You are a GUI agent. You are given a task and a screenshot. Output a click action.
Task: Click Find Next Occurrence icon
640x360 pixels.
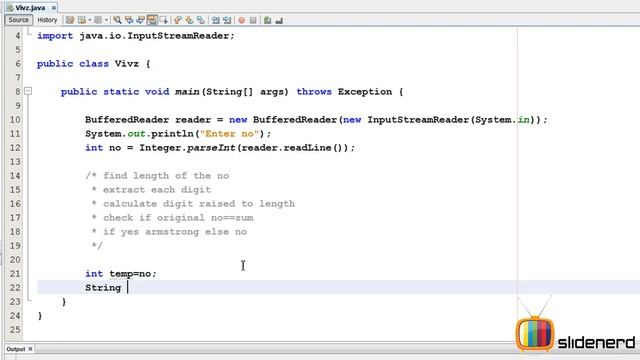(x=140, y=20)
